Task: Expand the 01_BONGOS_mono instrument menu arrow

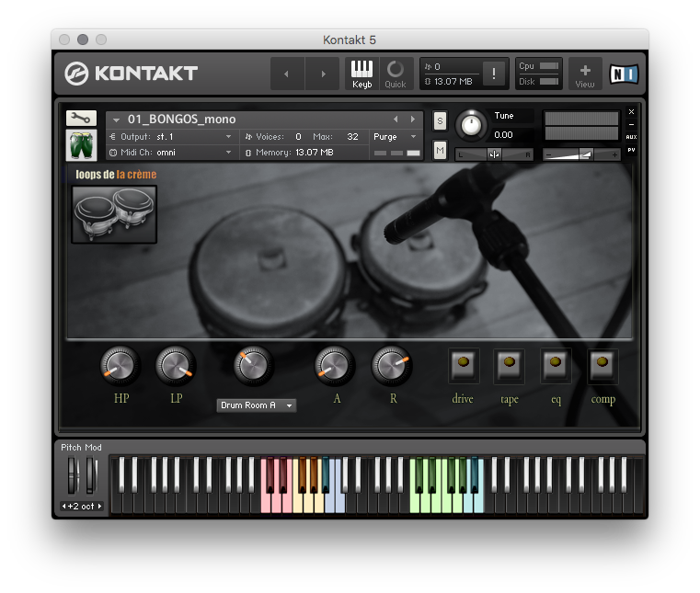Action: click(x=117, y=120)
